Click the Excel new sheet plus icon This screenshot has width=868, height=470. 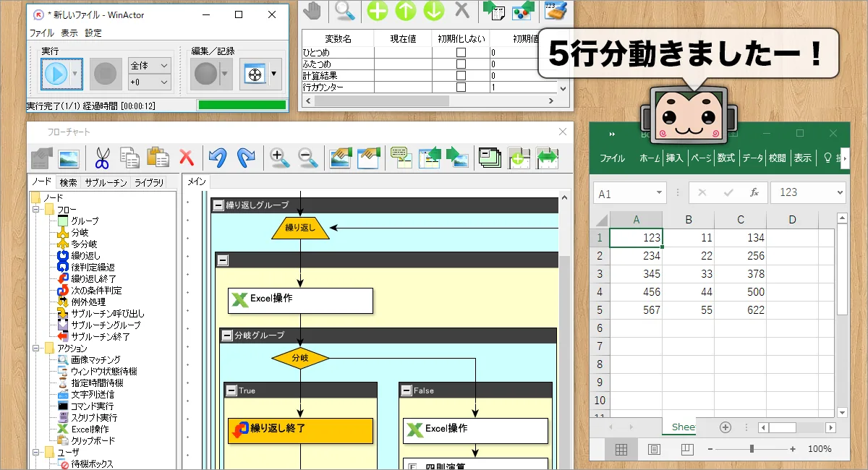(726, 427)
